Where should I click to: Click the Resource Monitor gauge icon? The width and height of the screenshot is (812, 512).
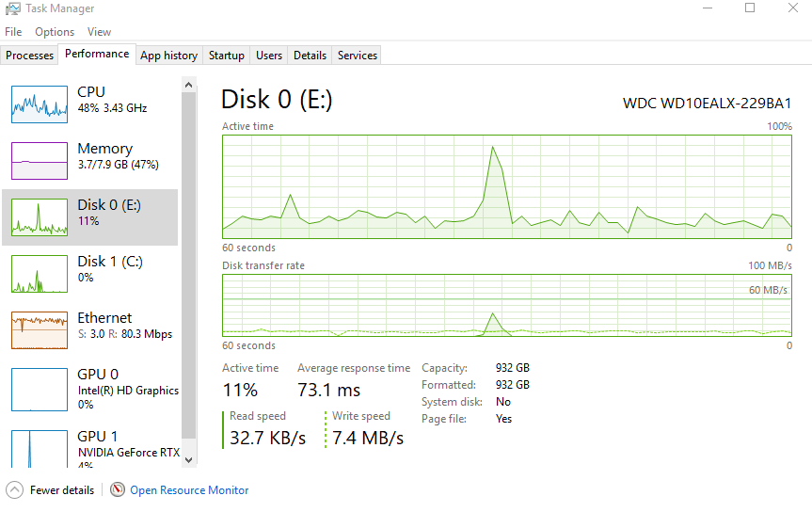pos(118,490)
